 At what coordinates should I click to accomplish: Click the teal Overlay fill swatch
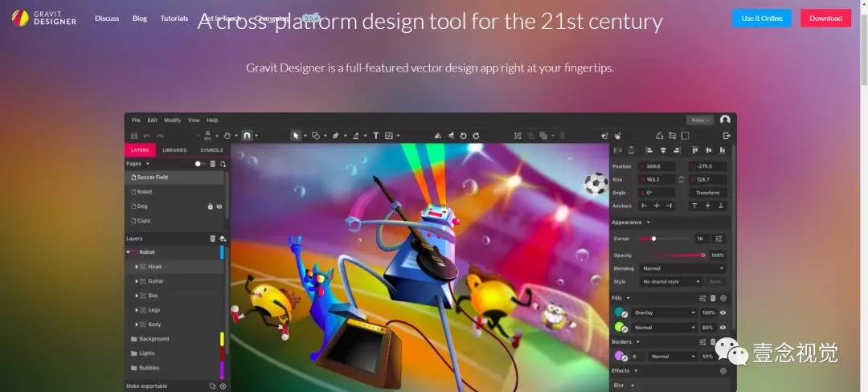[620, 312]
